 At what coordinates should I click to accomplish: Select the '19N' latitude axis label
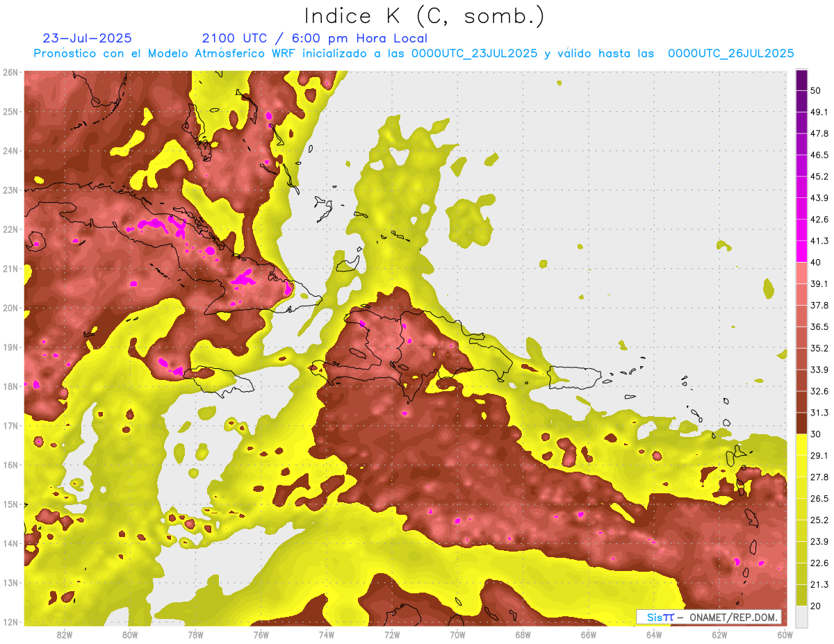(x=10, y=347)
